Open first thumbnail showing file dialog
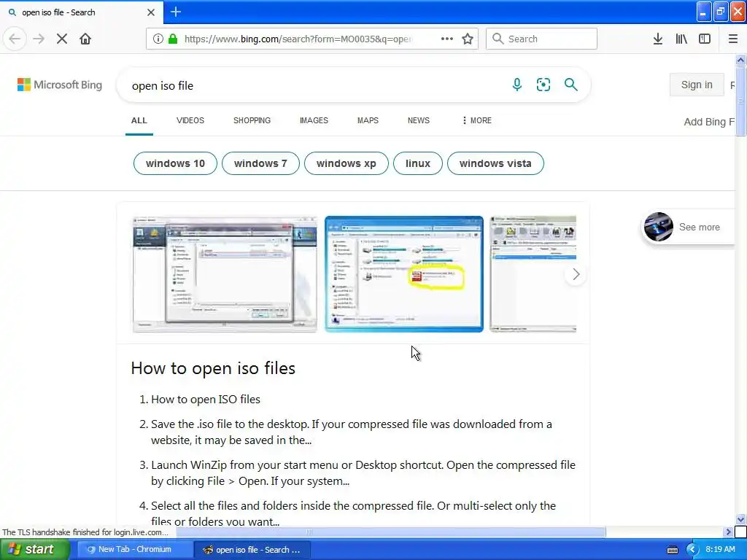Image resolution: width=747 pixels, height=560 pixels. click(x=225, y=274)
